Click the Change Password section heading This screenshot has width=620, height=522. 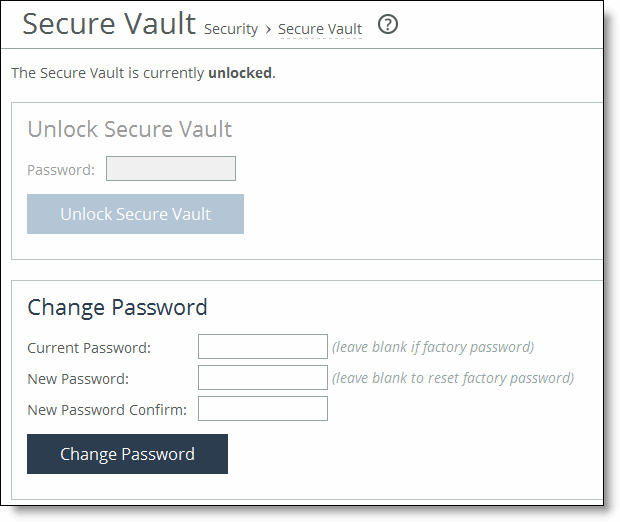tap(117, 308)
